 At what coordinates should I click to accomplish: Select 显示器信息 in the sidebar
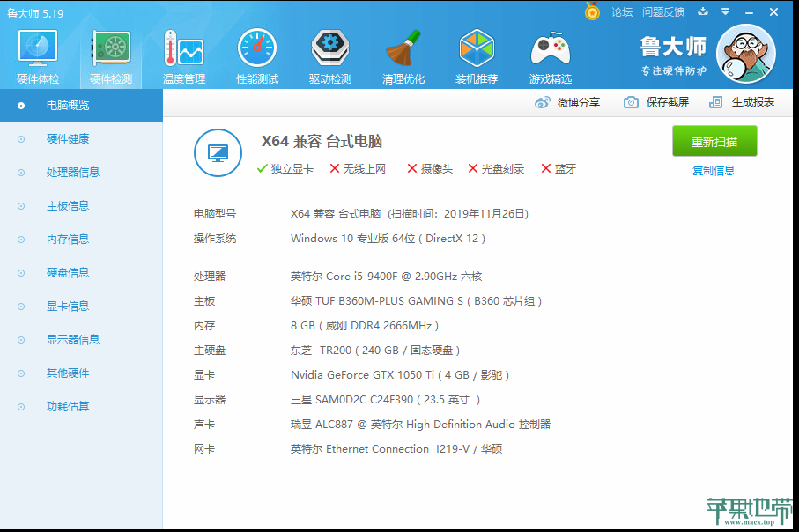pos(82,339)
